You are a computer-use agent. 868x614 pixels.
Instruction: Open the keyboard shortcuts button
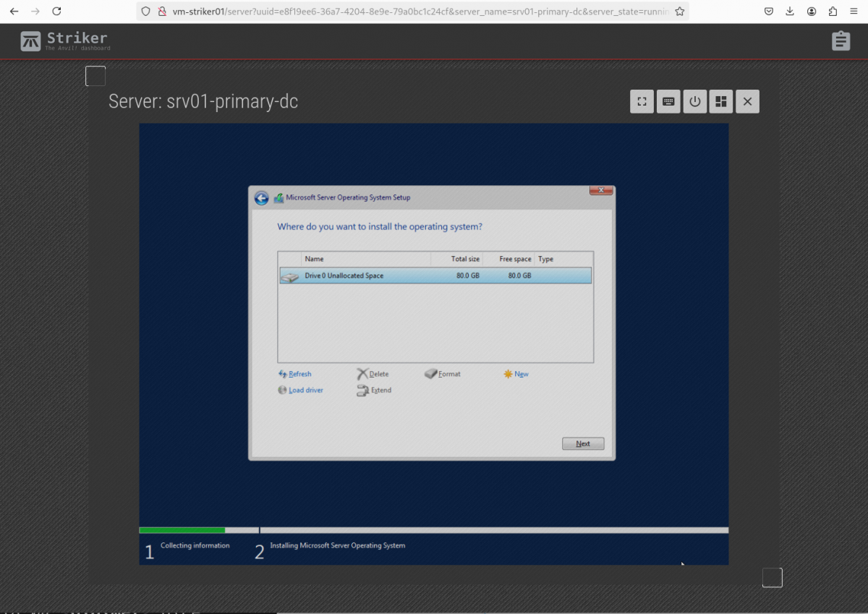point(668,101)
